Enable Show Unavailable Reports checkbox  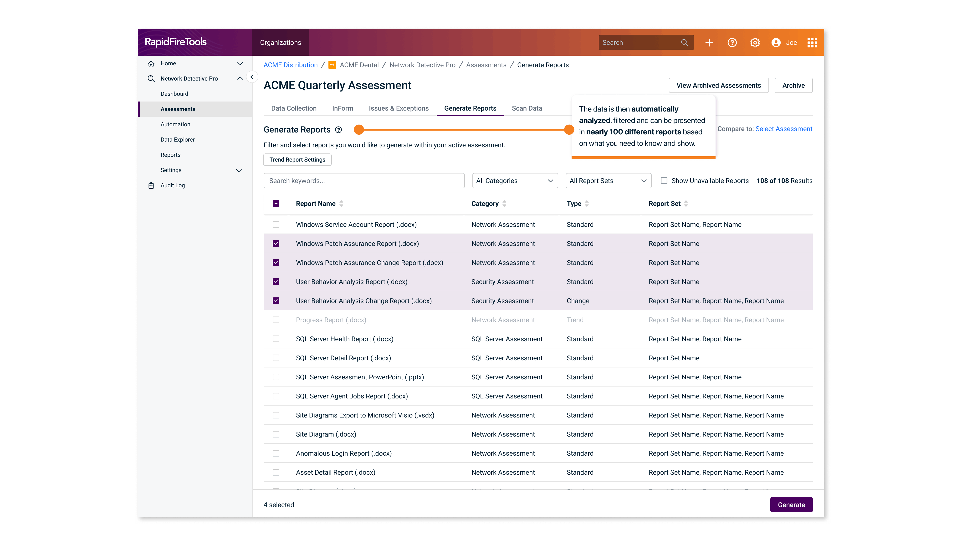point(664,181)
